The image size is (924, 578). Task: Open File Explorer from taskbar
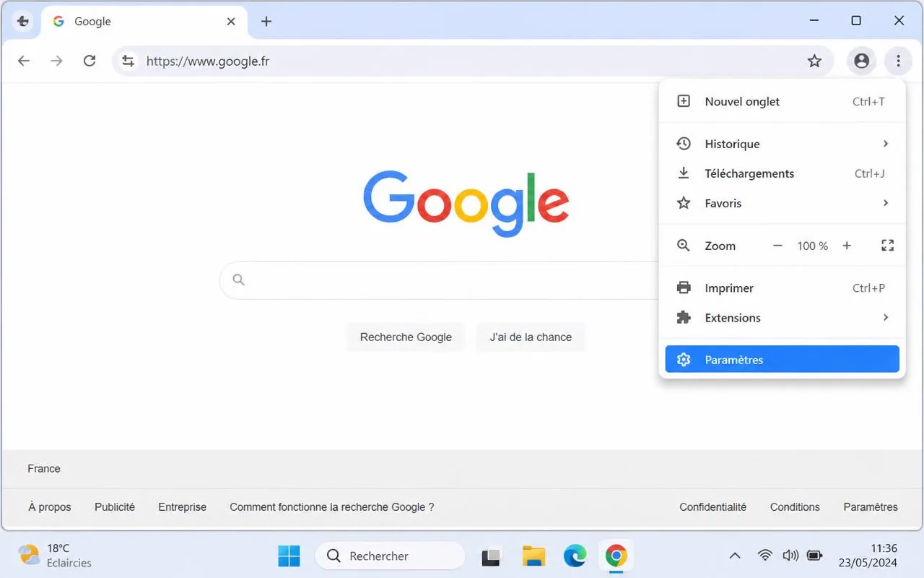point(533,556)
